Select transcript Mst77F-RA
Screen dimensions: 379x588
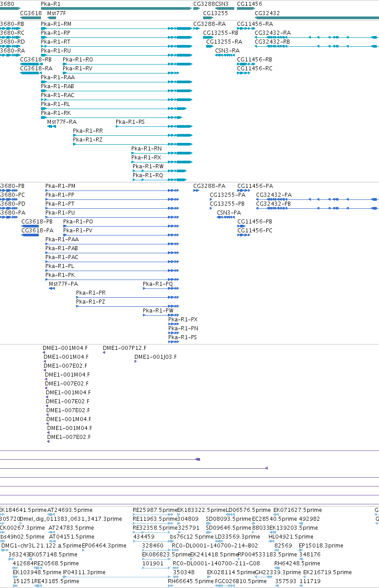pos(62,122)
